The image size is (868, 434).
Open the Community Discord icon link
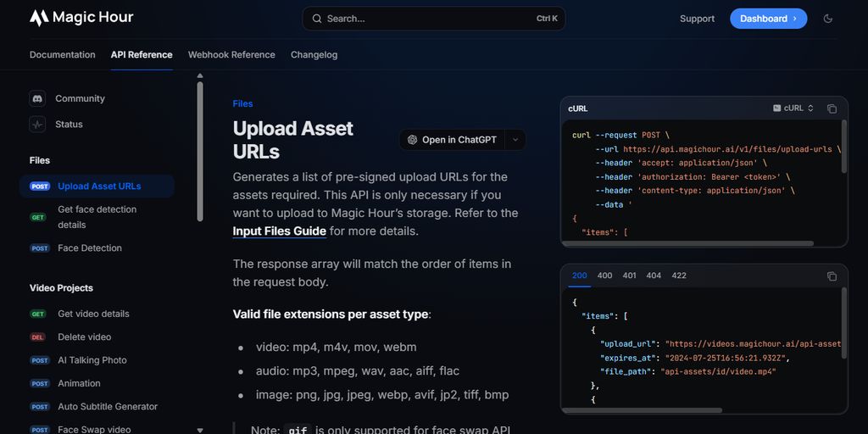37,98
